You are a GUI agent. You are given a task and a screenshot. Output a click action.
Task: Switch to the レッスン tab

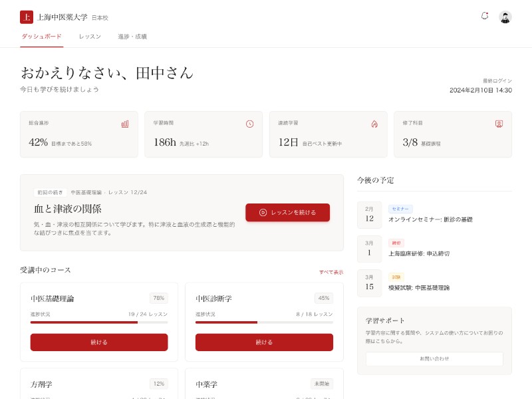[89, 37]
